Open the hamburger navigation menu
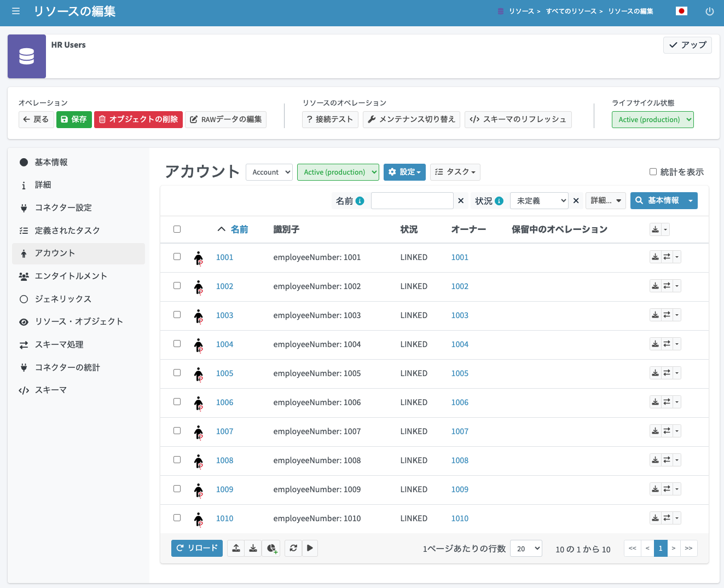The image size is (724, 588). pyautogui.click(x=16, y=11)
